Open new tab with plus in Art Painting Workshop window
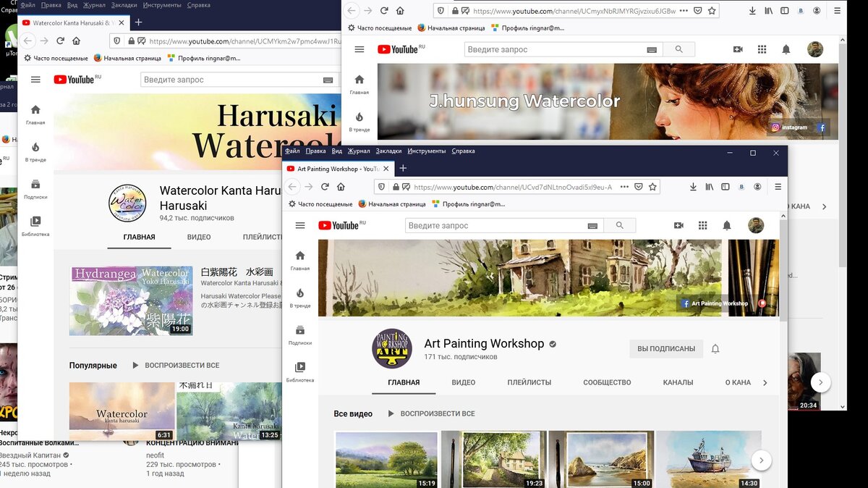This screenshot has height=488, width=868. (403, 168)
